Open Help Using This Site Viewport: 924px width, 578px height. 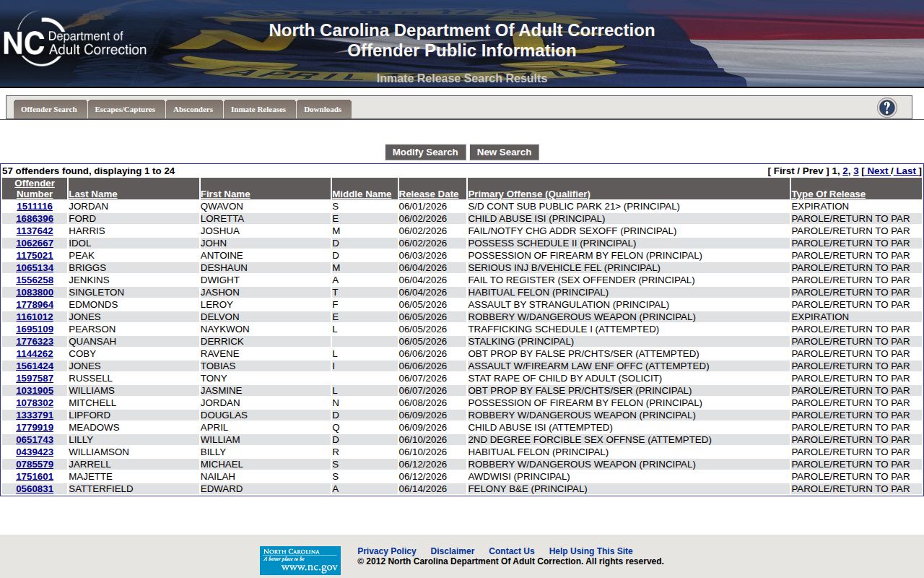tap(590, 551)
